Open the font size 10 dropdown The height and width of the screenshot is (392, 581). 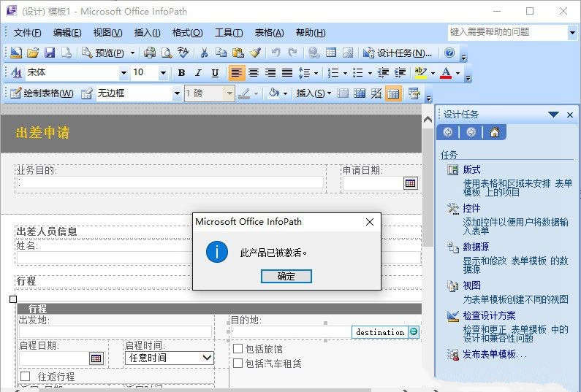(x=163, y=73)
